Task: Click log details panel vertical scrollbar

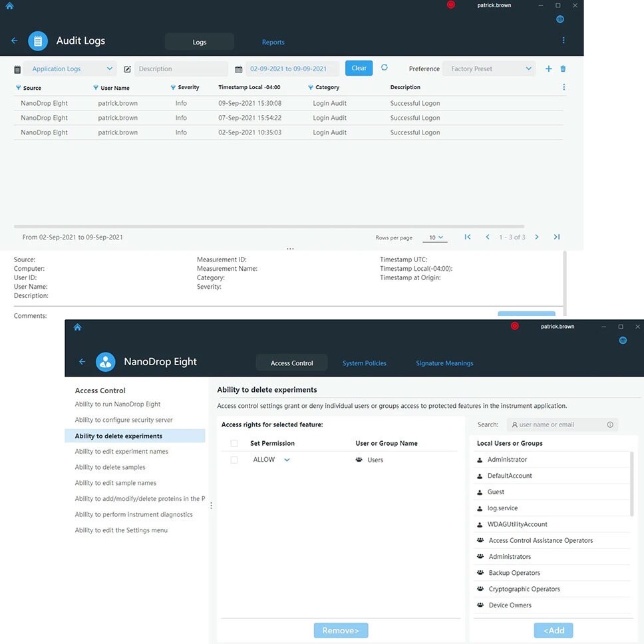Action: [565, 283]
